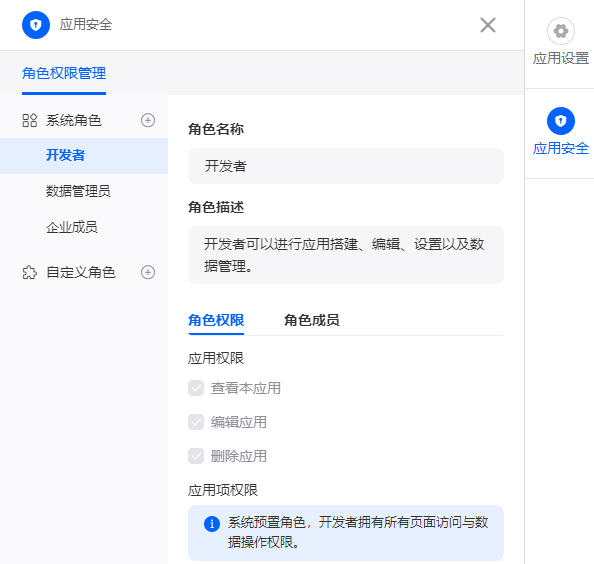Viewport: 594px width, 564px height.
Task: Close the 应用安全 panel
Action: coord(488,25)
